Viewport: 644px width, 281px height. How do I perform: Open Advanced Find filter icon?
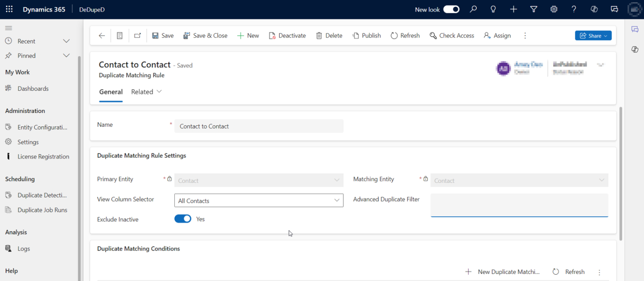coord(533,9)
